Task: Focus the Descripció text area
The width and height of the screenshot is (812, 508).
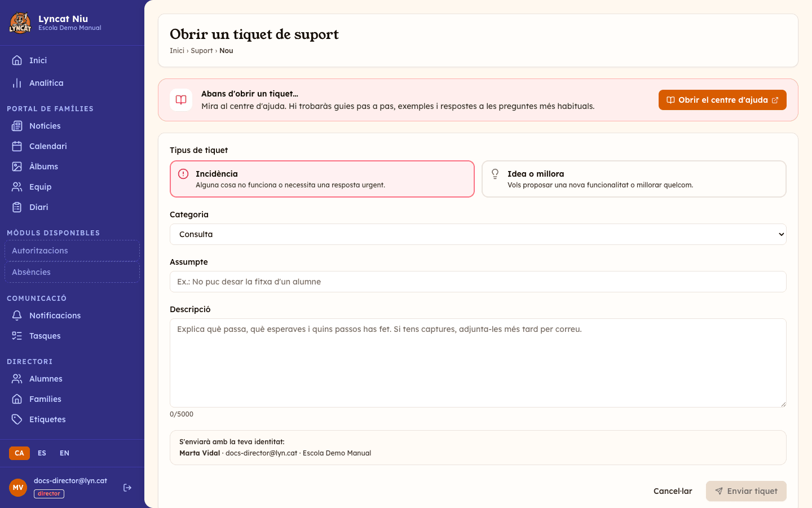Action: [478, 363]
